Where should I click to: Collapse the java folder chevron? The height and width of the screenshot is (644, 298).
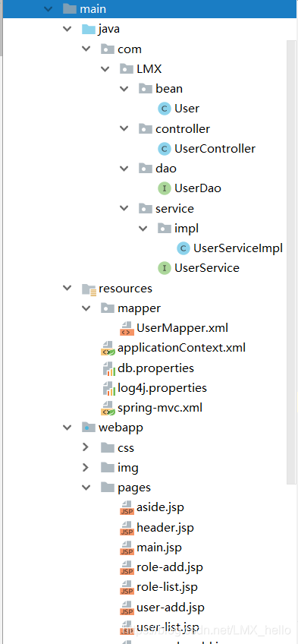(67, 29)
